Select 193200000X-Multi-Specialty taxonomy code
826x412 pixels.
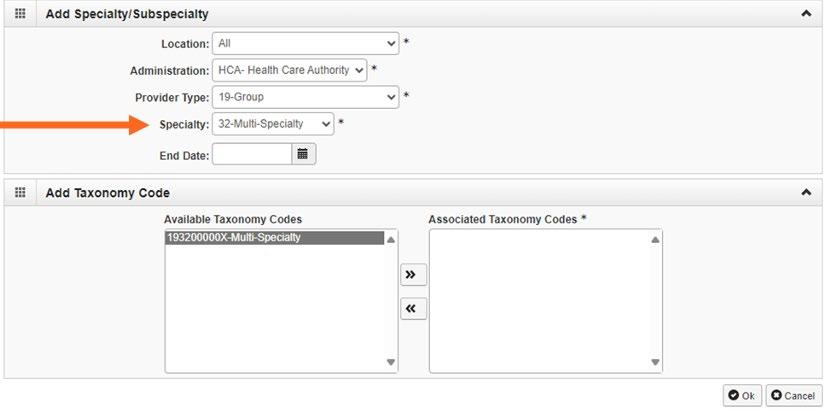click(273, 238)
